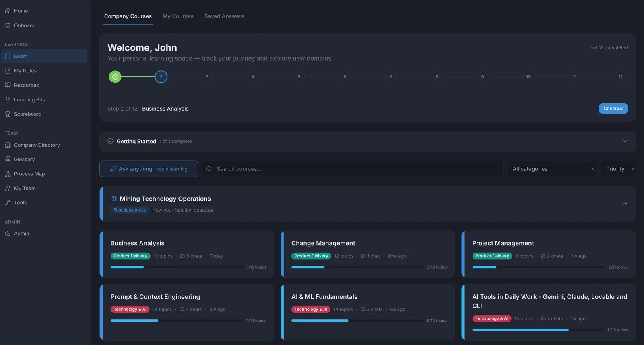Click the completed step 1 marker
This screenshot has width=644, height=345.
115,77
